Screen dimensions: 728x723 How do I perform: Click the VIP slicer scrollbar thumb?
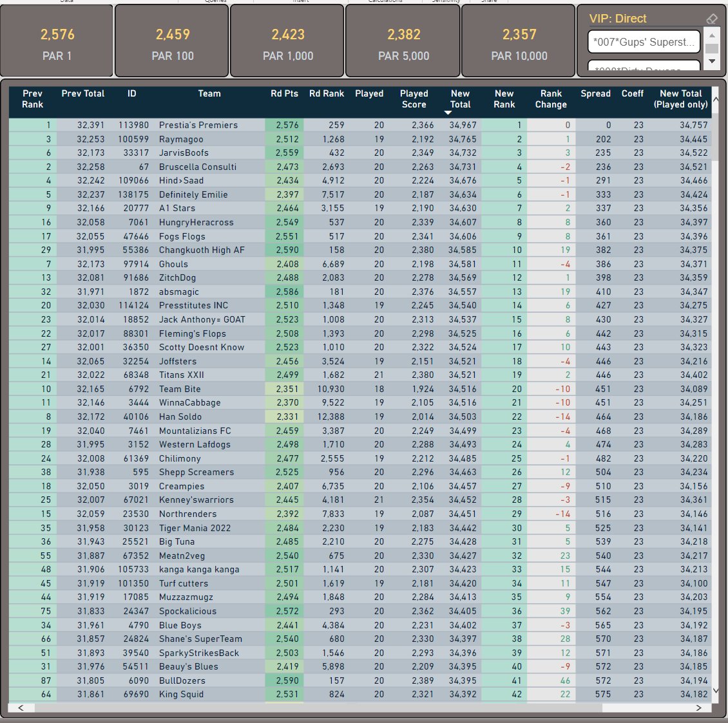(711, 48)
